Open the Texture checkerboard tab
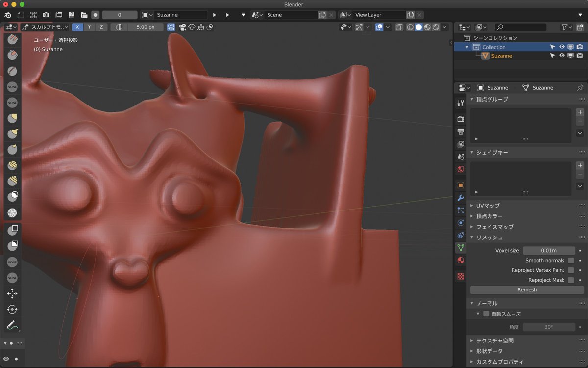588x368 pixels. coord(461,276)
